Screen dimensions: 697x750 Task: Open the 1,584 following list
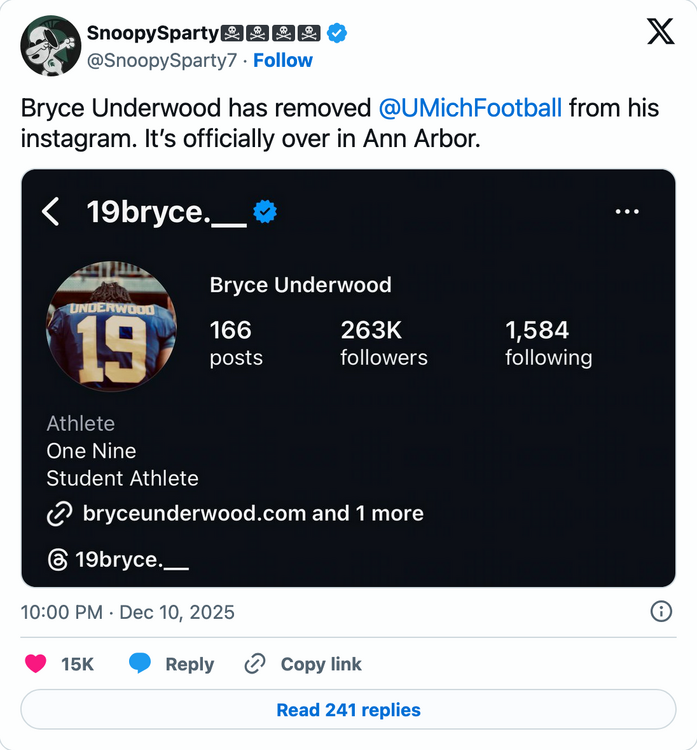[548, 343]
